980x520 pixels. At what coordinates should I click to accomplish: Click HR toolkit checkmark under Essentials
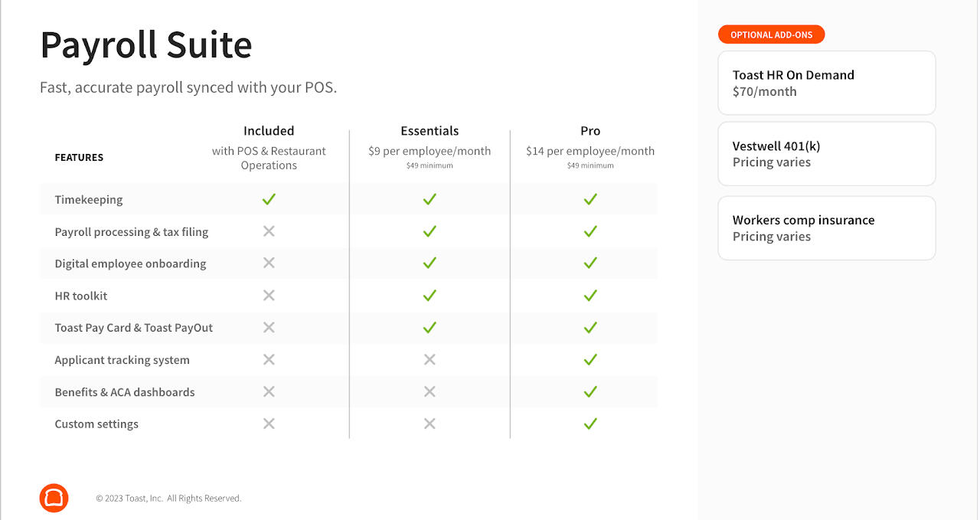tap(430, 296)
